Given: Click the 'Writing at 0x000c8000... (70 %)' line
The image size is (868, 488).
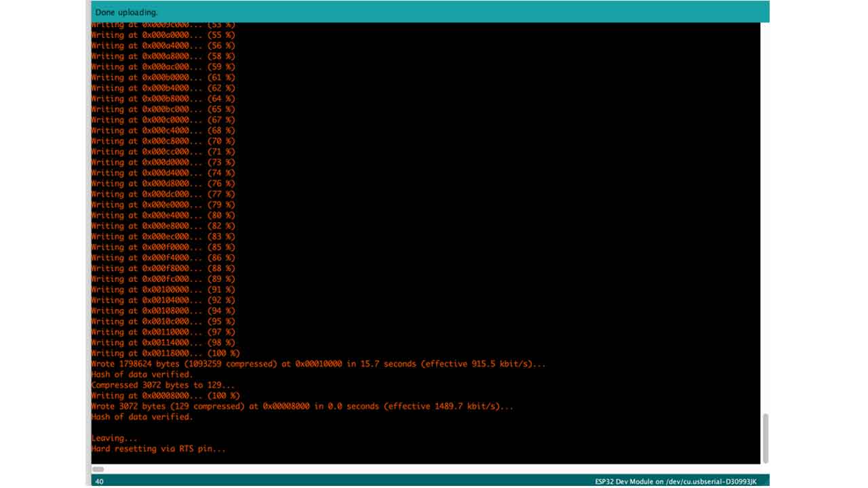Looking at the screenshot, I should click(x=163, y=141).
